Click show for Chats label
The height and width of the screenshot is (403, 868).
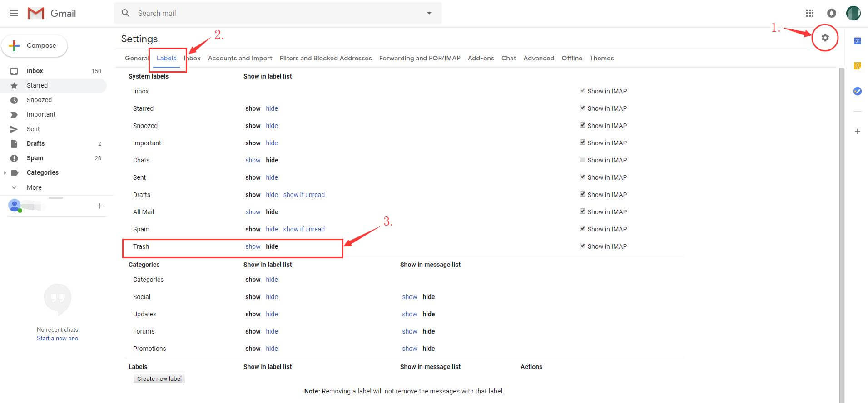coord(253,160)
